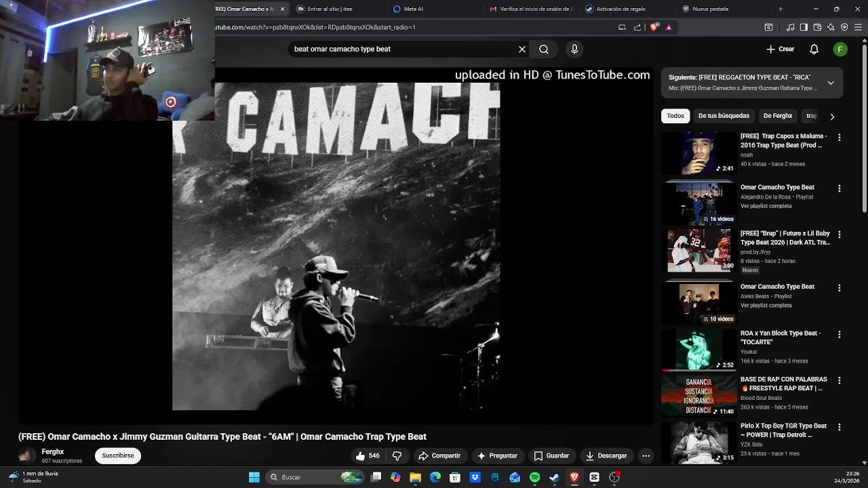
Task: Open the 16 videos playlist thumbnail
Action: (x=698, y=203)
